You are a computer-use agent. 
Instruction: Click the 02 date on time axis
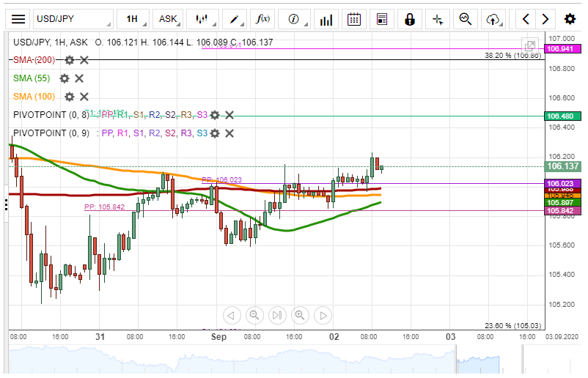(334, 336)
